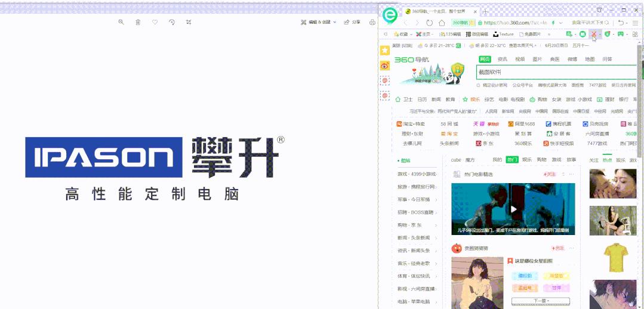Click the undo closed-tab arrow icon

pos(621,23)
